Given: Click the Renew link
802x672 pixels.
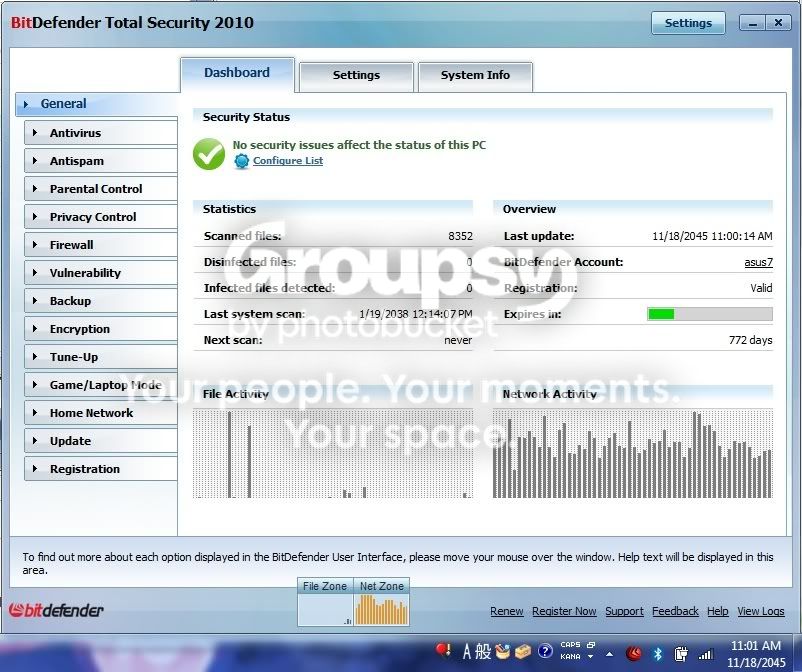Looking at the screenshot, I should 506,611.
